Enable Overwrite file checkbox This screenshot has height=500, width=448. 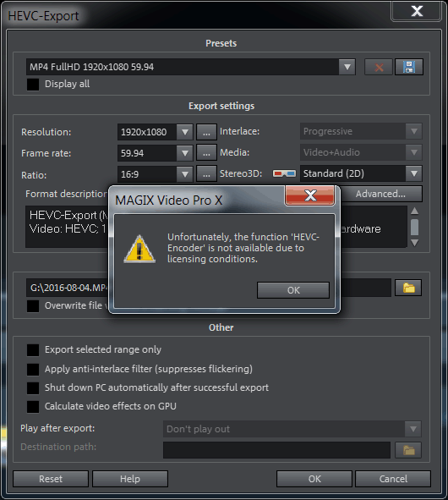(33, 305)
